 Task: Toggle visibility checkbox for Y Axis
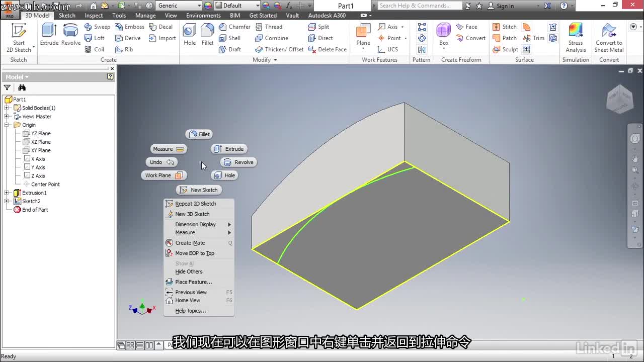coord(26,167)
